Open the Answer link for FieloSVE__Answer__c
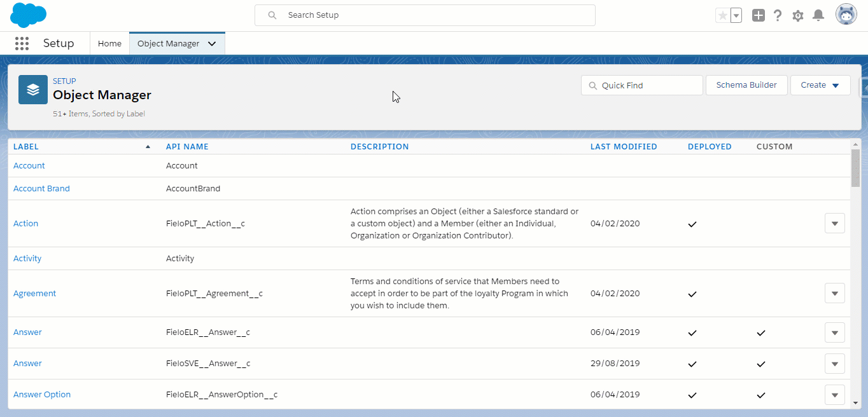Screen dimensions: 868x417 tap(27, 364)
